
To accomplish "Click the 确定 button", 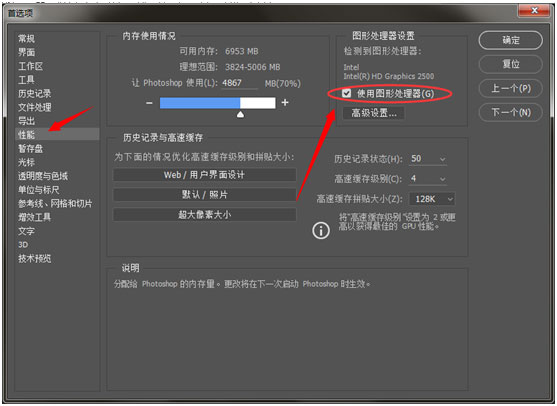I will [x=510, y=40].
